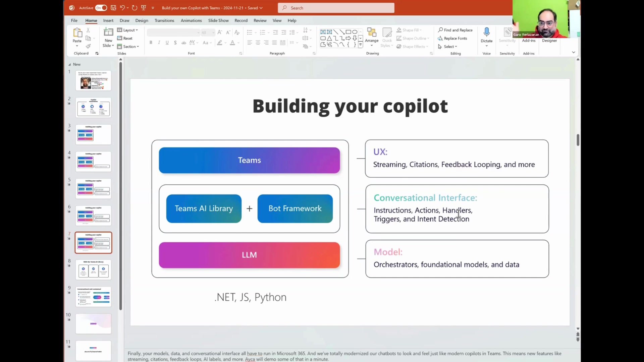Click the font color A swatch
This screenshot has width=644, height=362.
[x=232, y=43]
